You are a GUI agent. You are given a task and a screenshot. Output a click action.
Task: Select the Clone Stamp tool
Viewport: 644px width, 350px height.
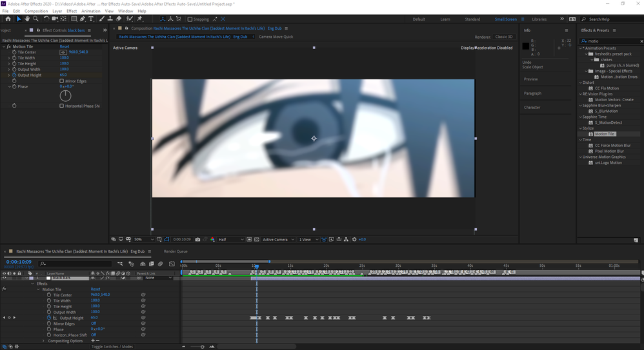pyautogui.click(x=110, y=19)
